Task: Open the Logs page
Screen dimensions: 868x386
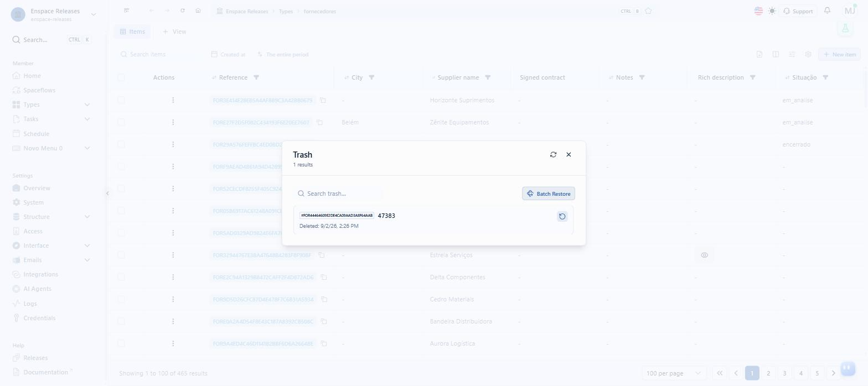Action: point(30,304)
